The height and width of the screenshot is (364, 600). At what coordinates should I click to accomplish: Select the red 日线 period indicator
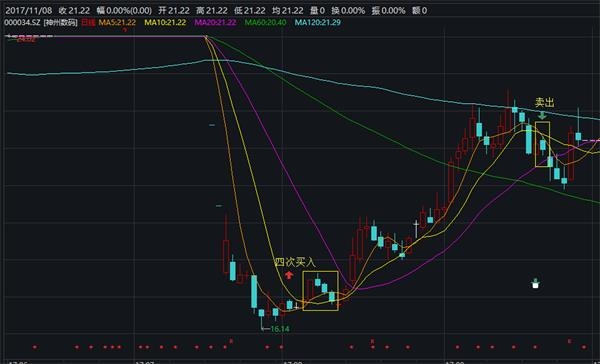tap(88, 23)
